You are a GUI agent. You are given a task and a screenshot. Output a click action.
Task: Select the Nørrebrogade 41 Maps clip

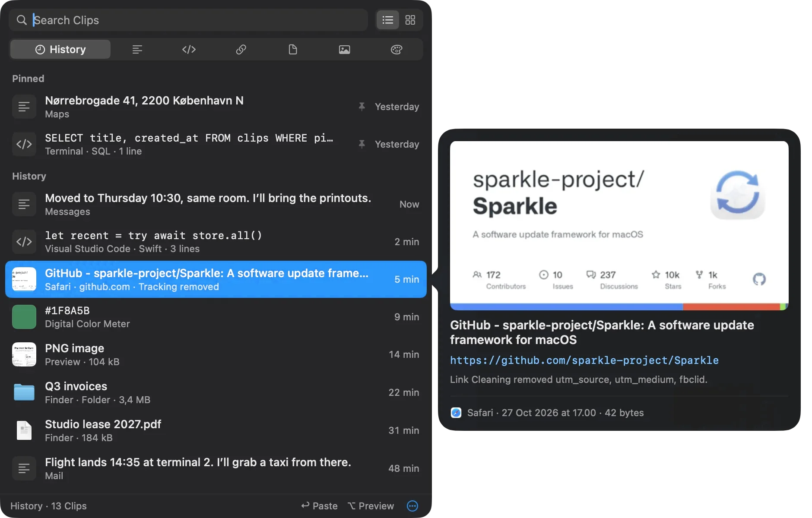coord(216,107)
